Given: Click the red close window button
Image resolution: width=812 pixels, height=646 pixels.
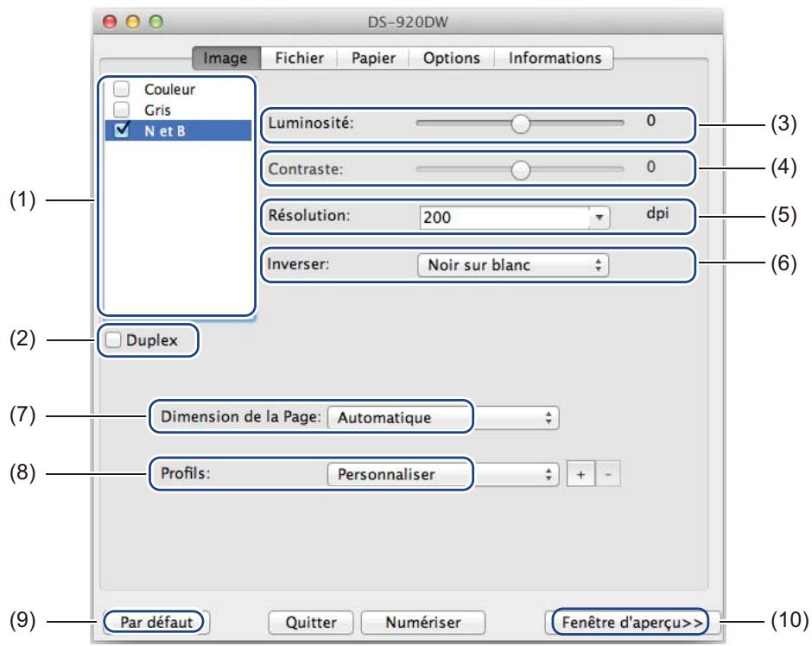Looking at the screenshot, I should click(x=110, y=22).
